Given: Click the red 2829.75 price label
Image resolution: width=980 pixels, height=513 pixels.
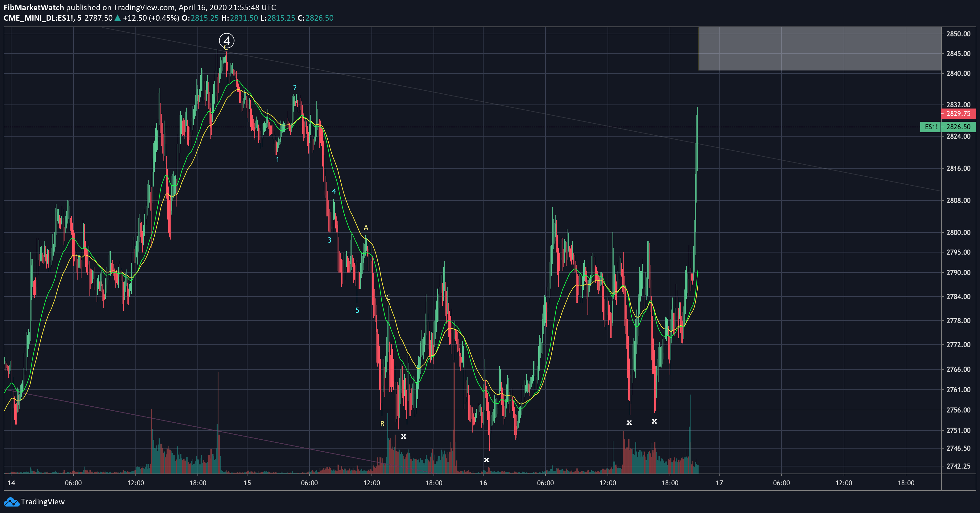Looking at the screenshot, I should [x=958, y=114].
